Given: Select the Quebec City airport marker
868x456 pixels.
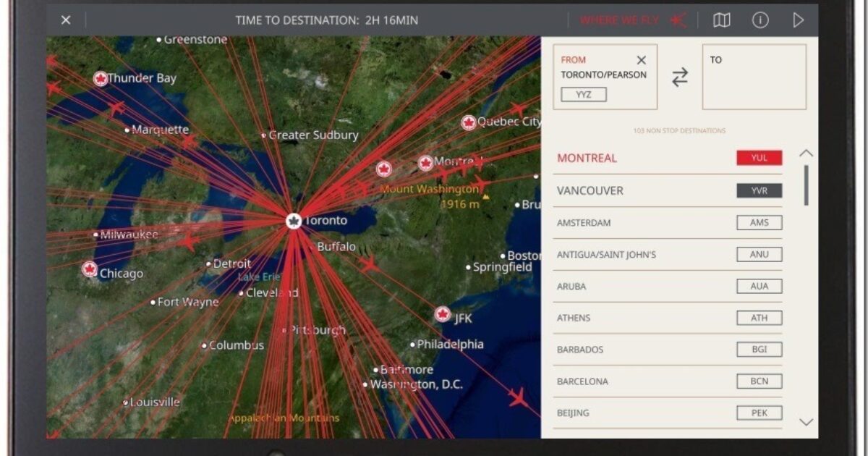Looking at the screenshot, I should click(x=467, y=122).
